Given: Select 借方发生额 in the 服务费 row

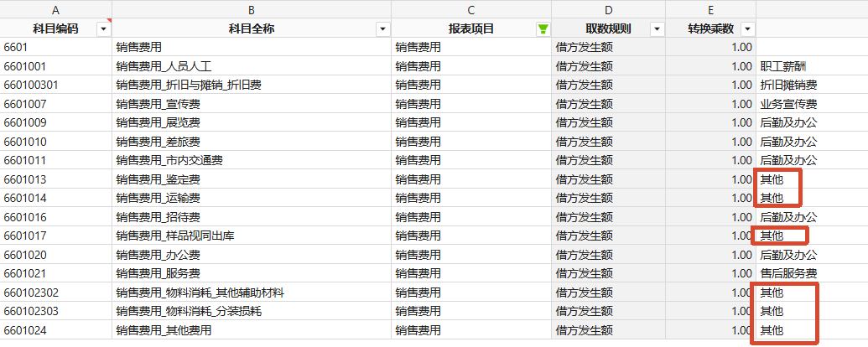Looking at the screenshot, I should click(x=608, y=273).
